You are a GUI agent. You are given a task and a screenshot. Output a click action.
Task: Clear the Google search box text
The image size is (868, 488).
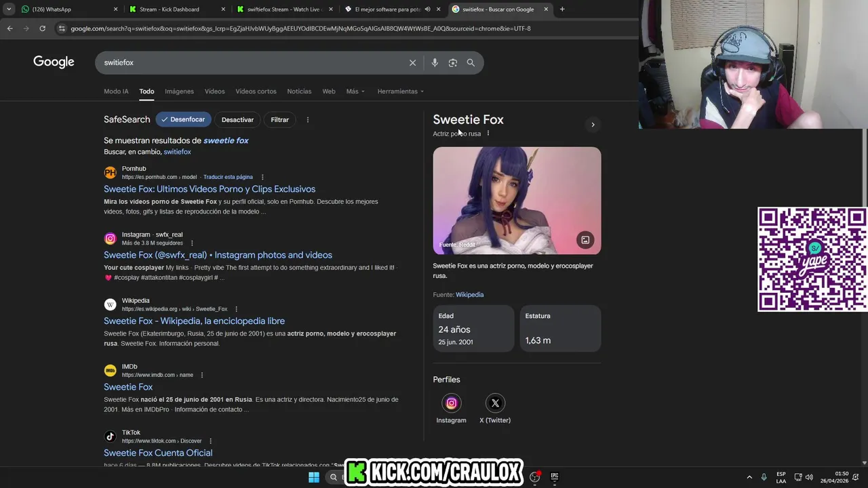pos(412,62)
